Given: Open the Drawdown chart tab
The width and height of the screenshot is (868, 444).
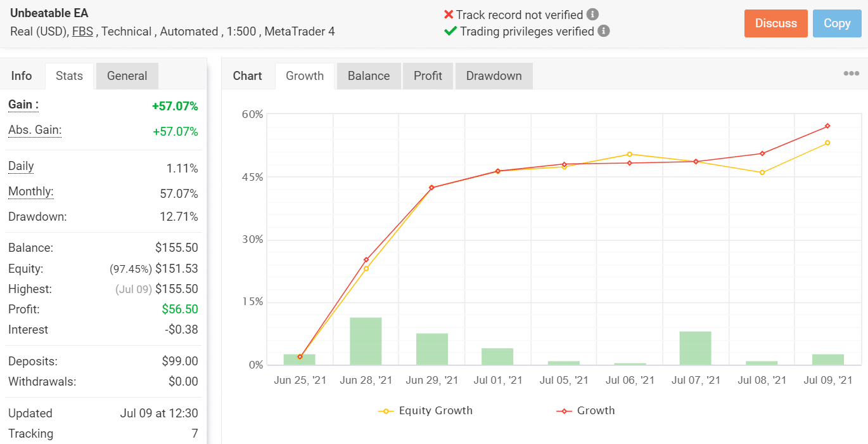Looking at the screenshot, I should point(494,75).
